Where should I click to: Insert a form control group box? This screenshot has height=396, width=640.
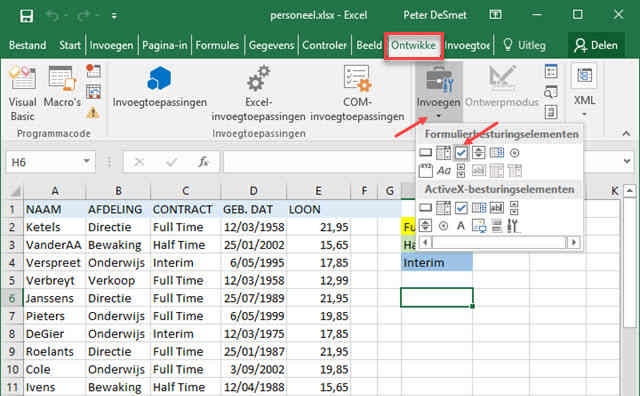pyautogui.click(x=426, y=170)
